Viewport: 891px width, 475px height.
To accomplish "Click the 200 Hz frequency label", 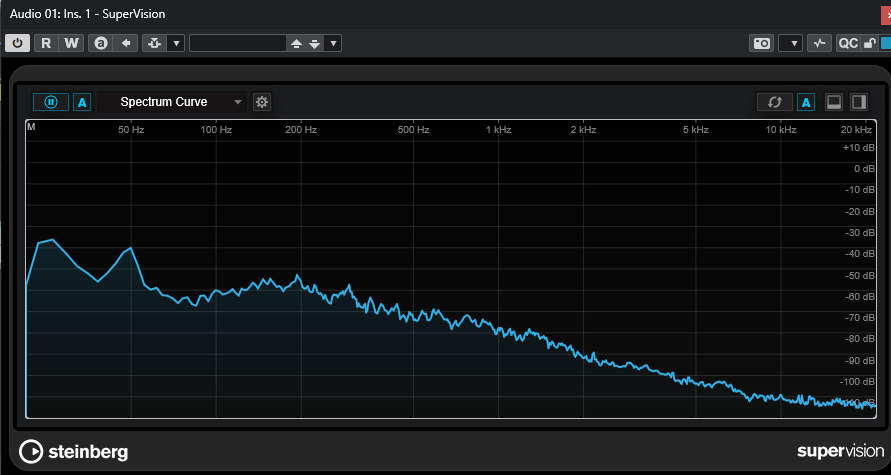I will point(301,130).
